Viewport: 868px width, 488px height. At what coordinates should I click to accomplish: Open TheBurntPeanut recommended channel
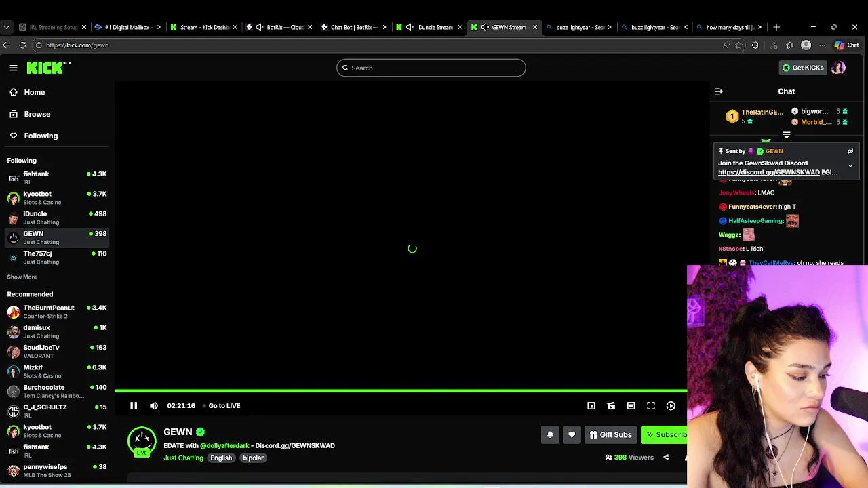(x=57, y=312)
